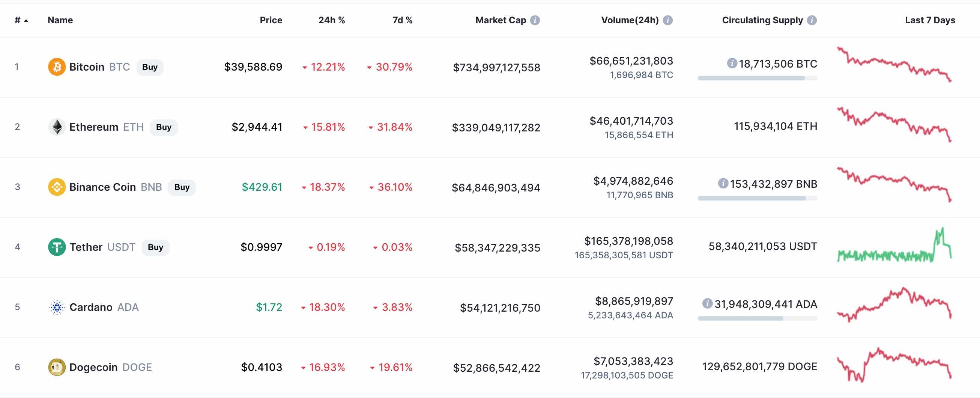
Task: Open the Market Cap info icon
Action: coord(535,20)
